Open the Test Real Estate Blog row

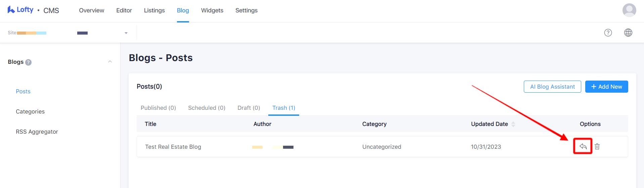pyautogui.click(x=173, y=147)
